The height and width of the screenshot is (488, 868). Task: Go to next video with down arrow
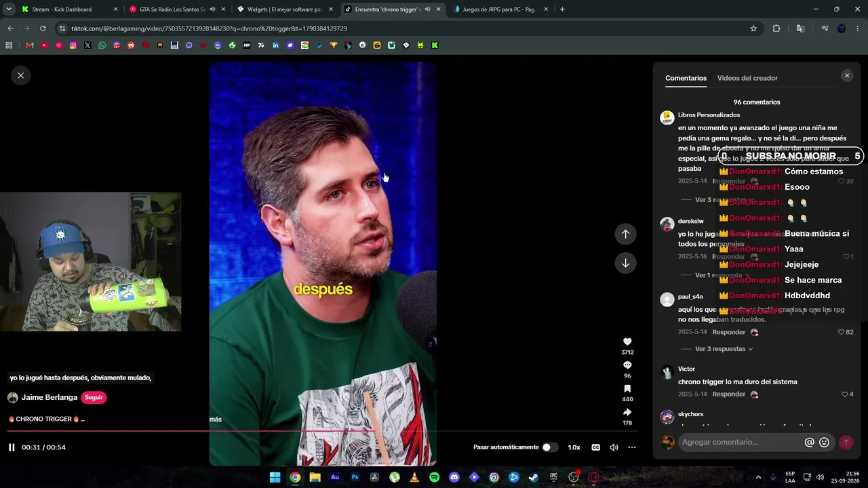pos(625,263)
